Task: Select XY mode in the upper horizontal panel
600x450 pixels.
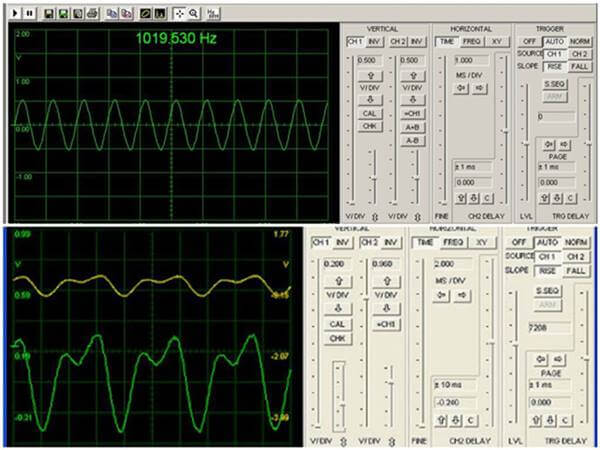Action: (497, 41)
